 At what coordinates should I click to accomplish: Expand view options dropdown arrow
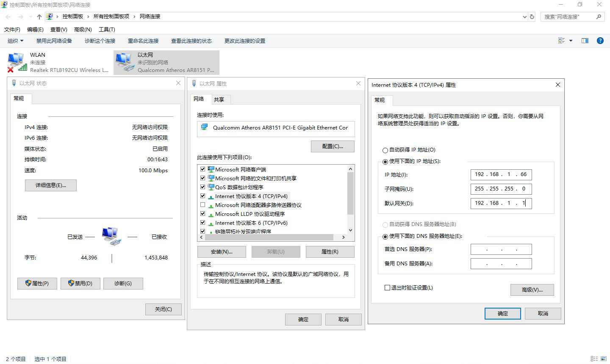tap(571, 41)
